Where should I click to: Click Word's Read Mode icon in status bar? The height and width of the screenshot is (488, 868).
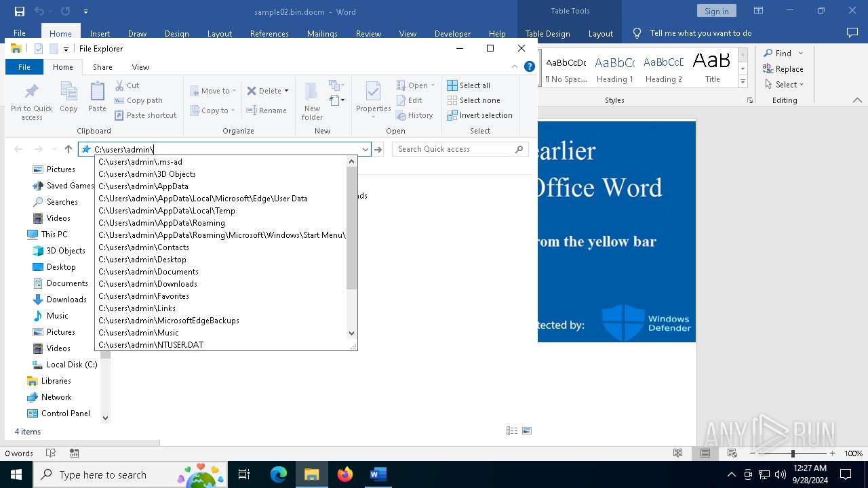(677, 453)
